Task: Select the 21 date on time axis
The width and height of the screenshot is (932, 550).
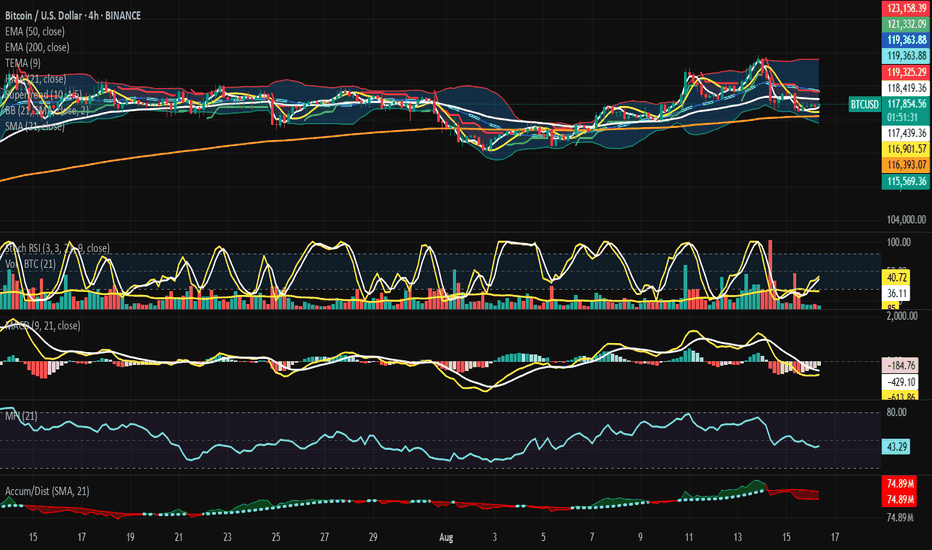Action: tap(178, 537)
